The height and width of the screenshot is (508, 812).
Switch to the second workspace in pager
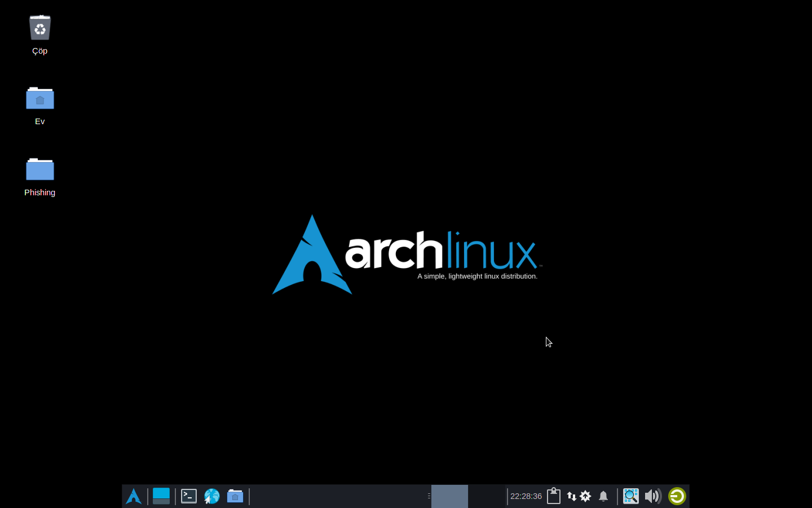pyautogui.click(x=487, y=496)
